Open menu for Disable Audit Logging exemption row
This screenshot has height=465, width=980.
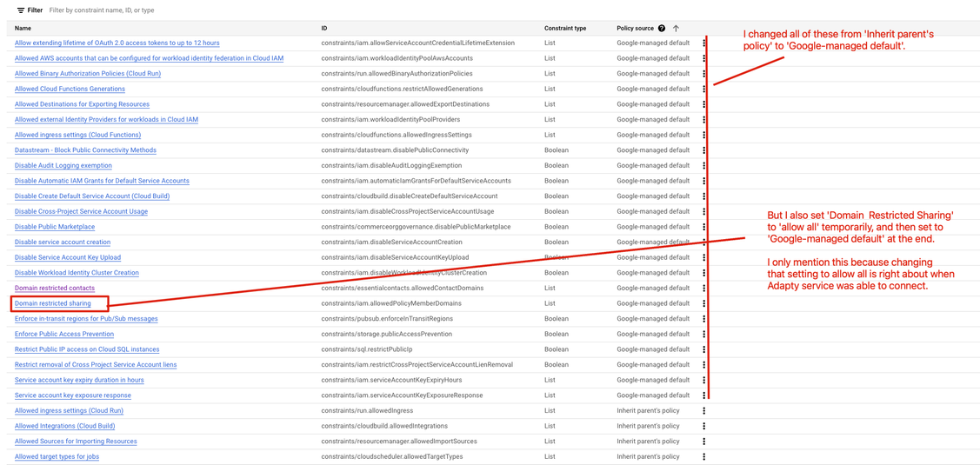[704, 165]
